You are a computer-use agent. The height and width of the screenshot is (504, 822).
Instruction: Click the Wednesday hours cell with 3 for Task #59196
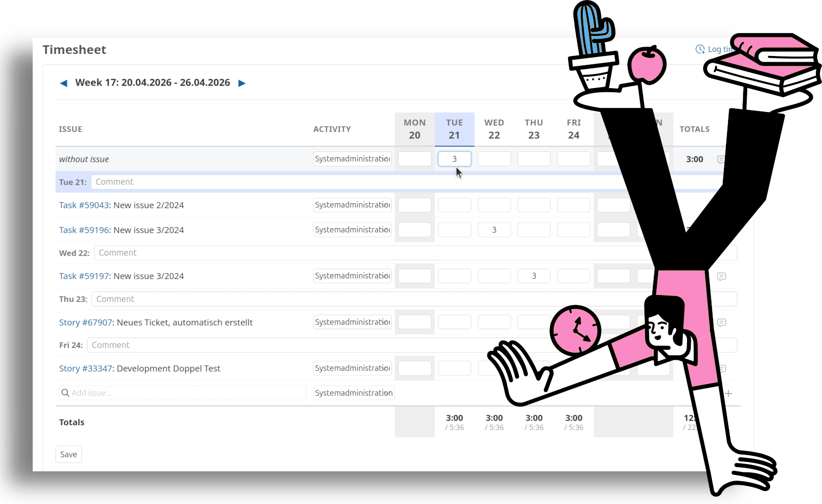click(494, 230)
